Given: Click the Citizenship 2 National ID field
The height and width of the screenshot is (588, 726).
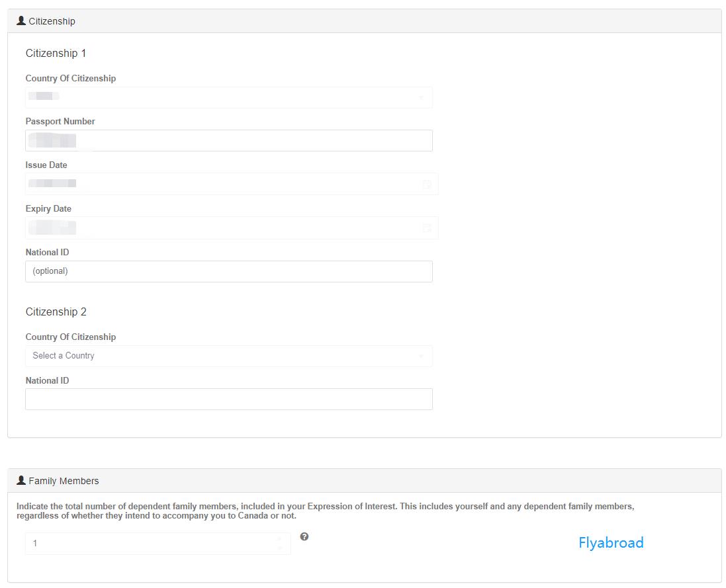Looking at the screenshot, I should [228, 399].
